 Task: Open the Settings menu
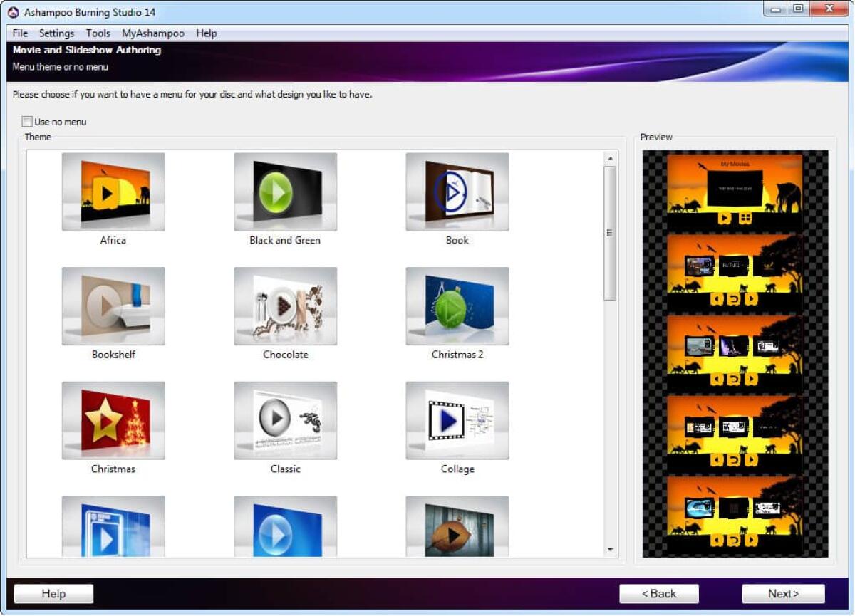56,33
